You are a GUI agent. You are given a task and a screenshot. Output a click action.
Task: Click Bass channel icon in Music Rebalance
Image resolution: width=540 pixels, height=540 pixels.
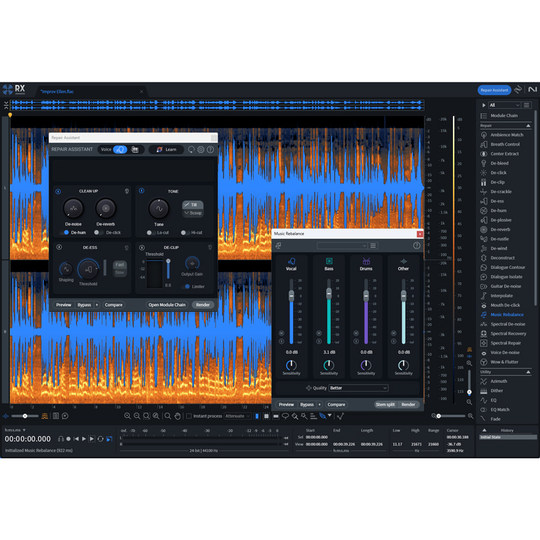(329, 261)
